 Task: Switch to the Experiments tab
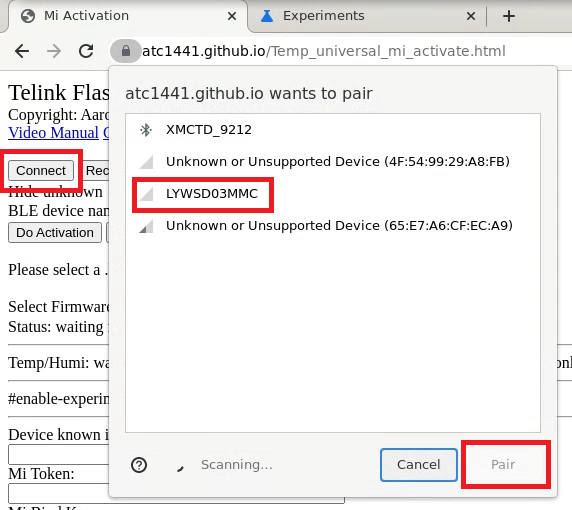tap(367, 16)
